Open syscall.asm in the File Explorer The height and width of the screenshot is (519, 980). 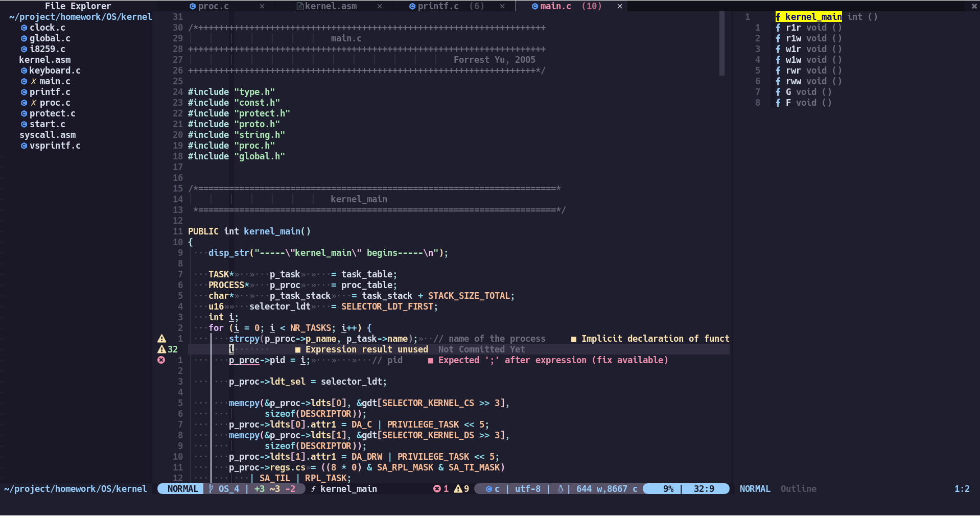point(48,135)
